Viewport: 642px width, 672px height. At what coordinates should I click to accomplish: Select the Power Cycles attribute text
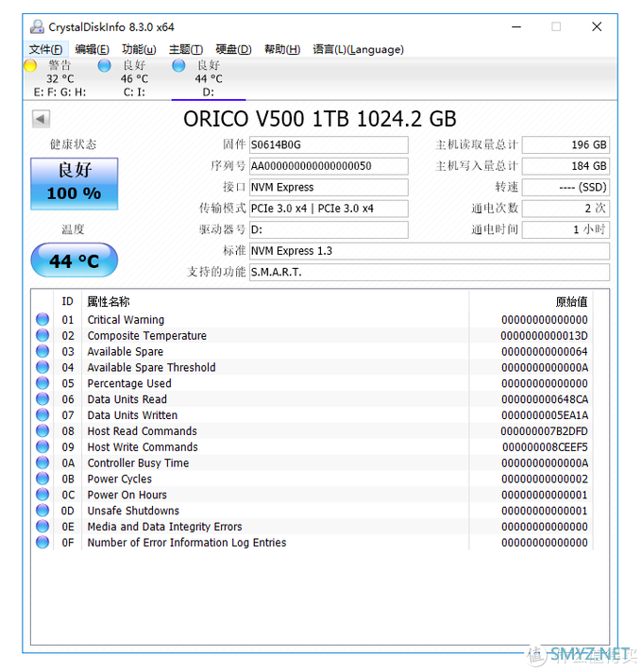tap(120, 479)
